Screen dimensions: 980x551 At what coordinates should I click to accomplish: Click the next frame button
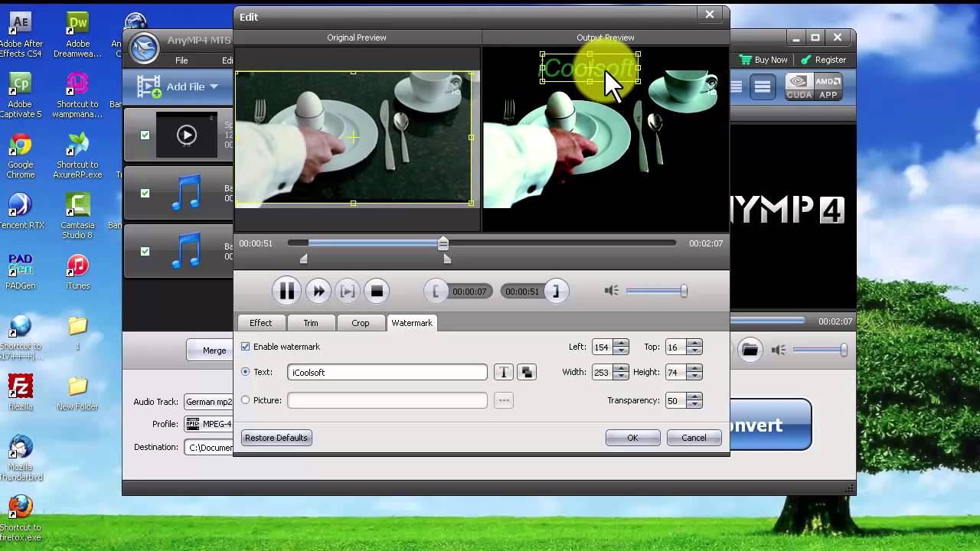(347, 291)
